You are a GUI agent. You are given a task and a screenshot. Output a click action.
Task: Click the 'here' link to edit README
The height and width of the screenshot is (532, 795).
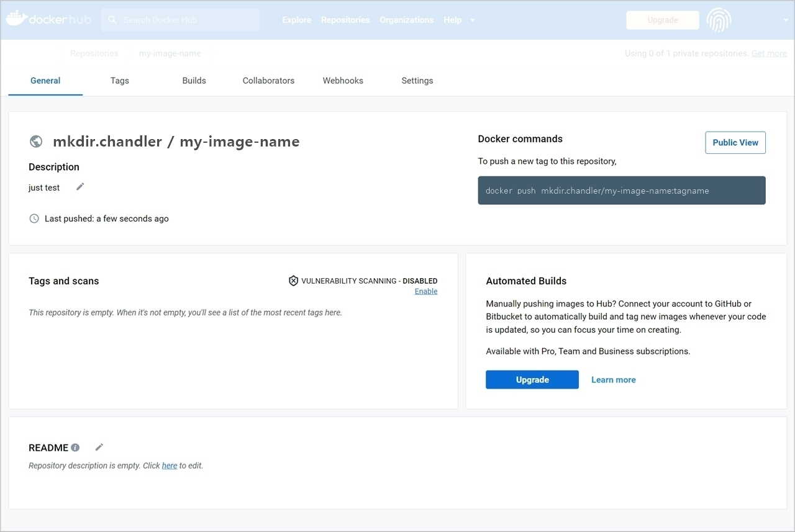(170, 466)
